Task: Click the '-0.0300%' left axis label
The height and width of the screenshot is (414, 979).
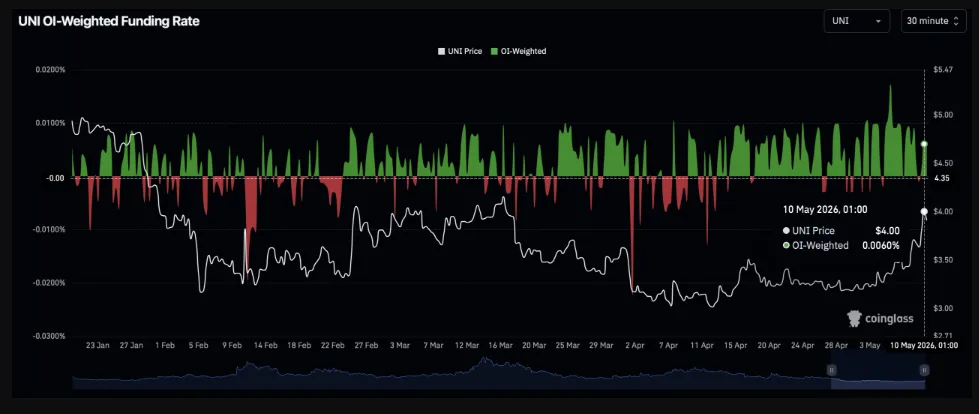Action: 50,336
